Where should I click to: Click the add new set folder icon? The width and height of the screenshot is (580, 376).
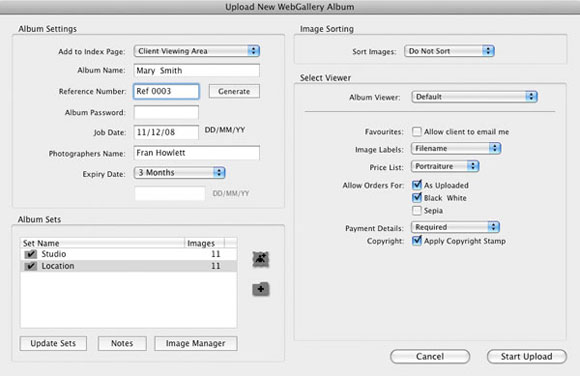coord(261,289)
